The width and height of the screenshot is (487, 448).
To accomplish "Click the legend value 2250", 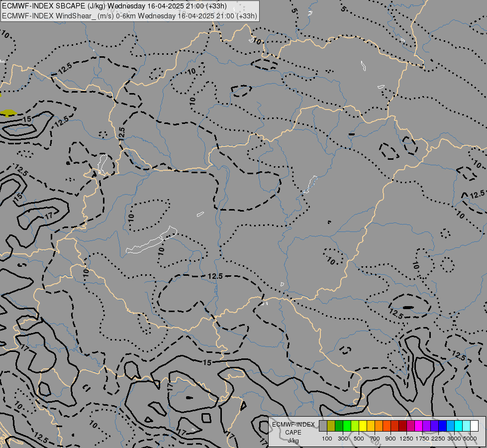I will 439,439.
